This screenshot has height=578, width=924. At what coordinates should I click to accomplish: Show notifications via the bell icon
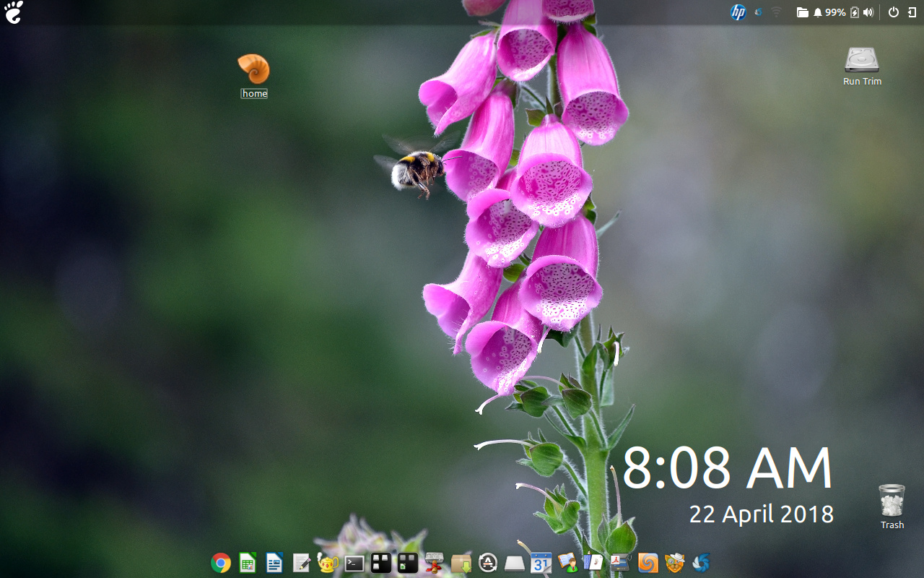tap(818, 12)
